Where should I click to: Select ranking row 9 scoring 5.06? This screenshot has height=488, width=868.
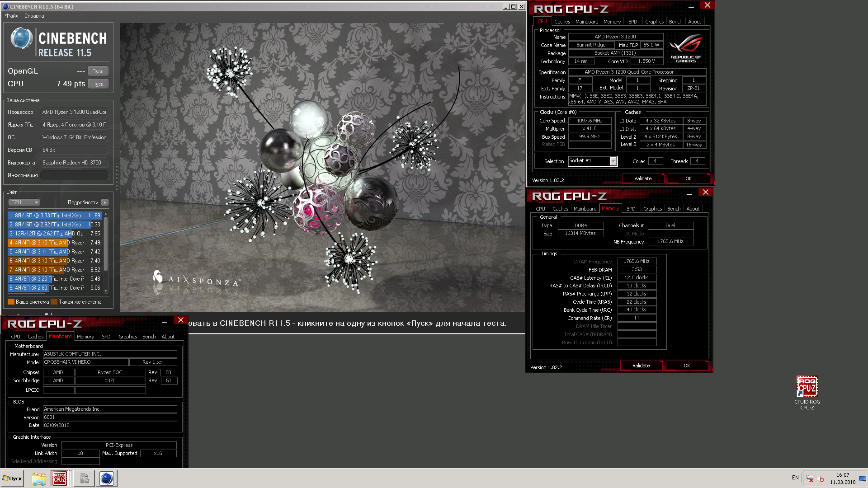click(x=55, y=288)
